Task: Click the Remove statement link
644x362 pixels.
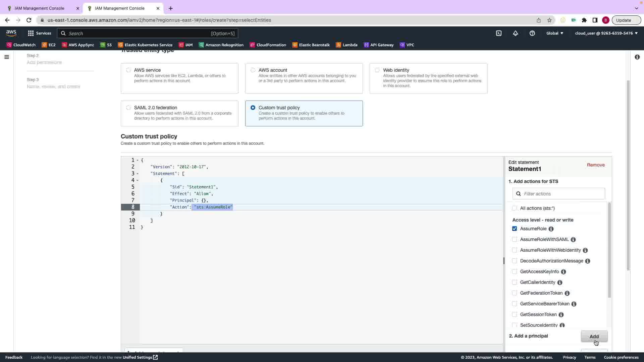Action: 595,165
